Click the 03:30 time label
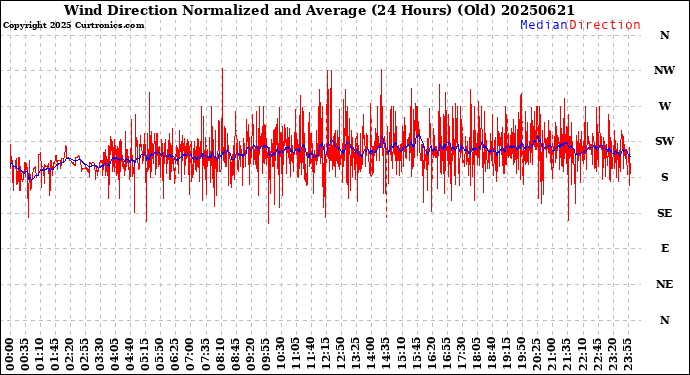 [99, 354]
